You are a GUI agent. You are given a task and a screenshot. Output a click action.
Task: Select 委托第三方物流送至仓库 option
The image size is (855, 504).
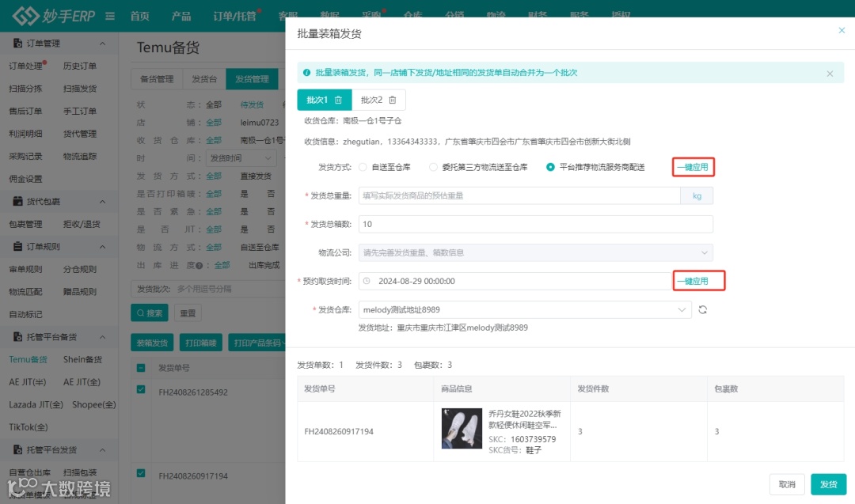(433, 167)
